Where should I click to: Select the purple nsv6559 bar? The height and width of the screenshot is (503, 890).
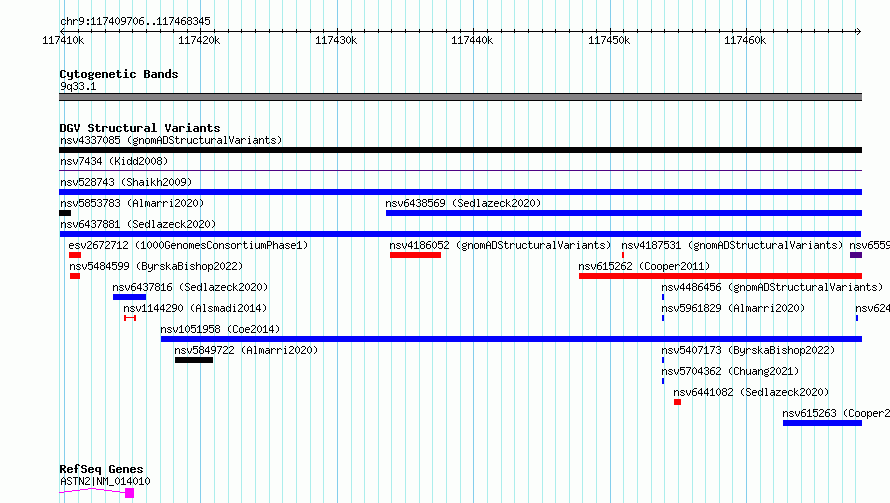856,255
